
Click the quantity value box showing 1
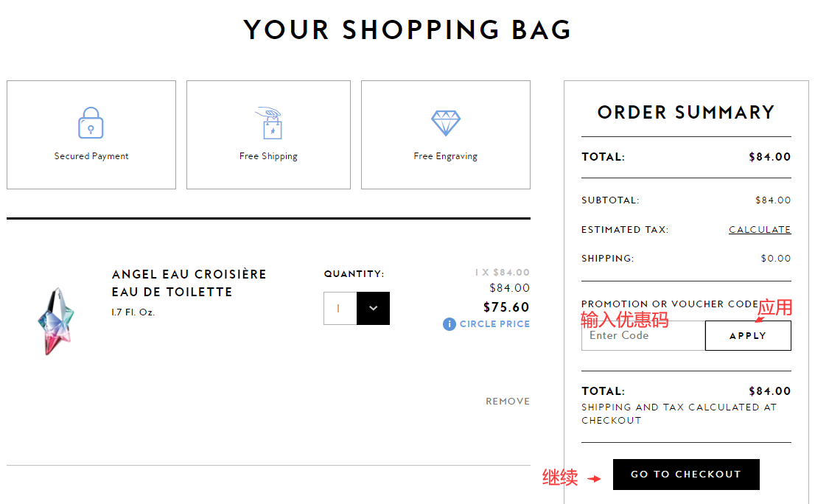coord(340,308)
